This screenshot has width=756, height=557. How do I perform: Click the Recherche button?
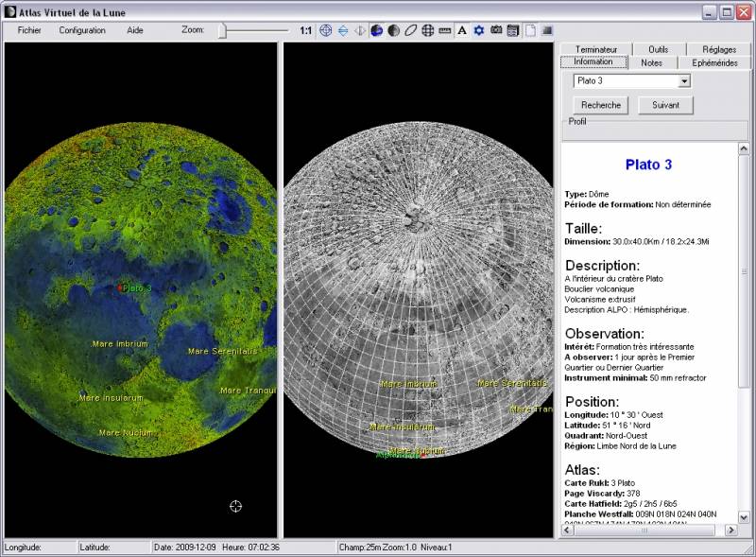[x=599, y=105]
